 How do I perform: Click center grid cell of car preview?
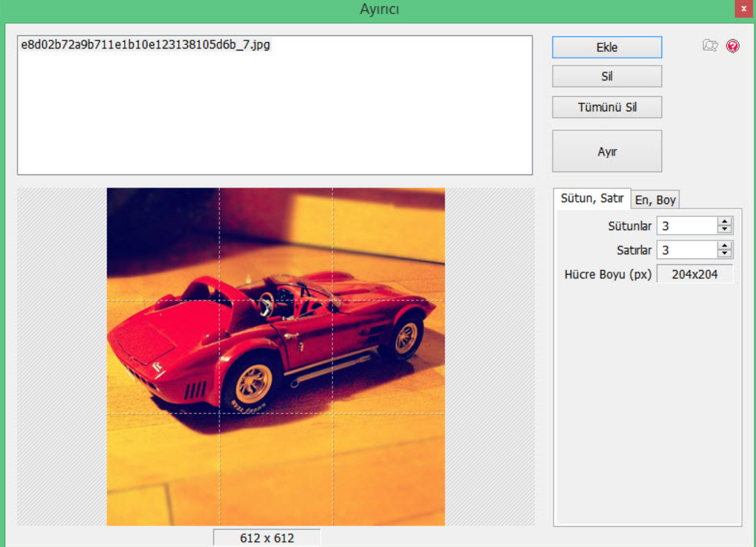pos(276,357)
